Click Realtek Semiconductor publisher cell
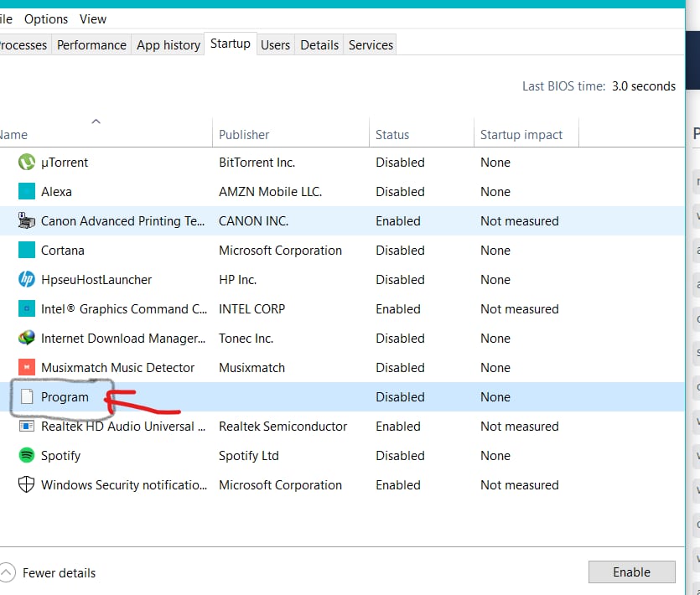 tap(283, 427)
